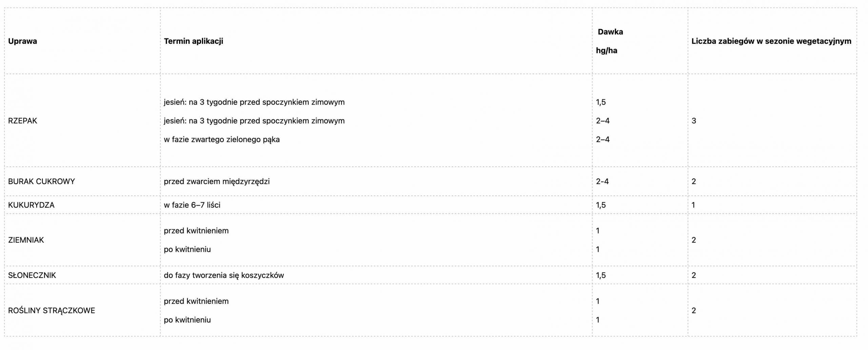Click treatment count "3" in RZEPAK row
The width and height of the screenshot is (868, 350).
[693, 121]
